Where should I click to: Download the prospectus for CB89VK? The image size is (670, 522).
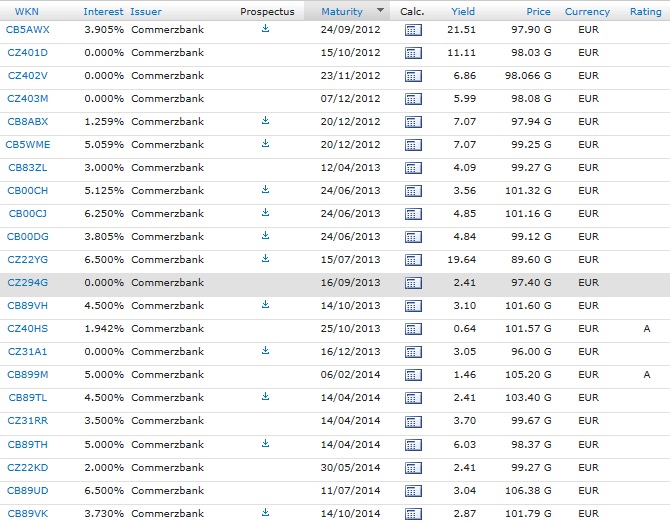265,512
